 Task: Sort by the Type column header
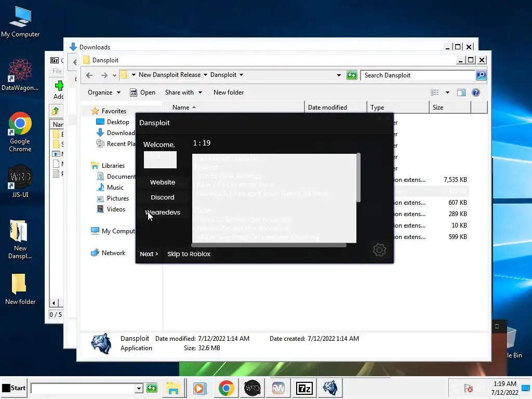pos(398,107)
